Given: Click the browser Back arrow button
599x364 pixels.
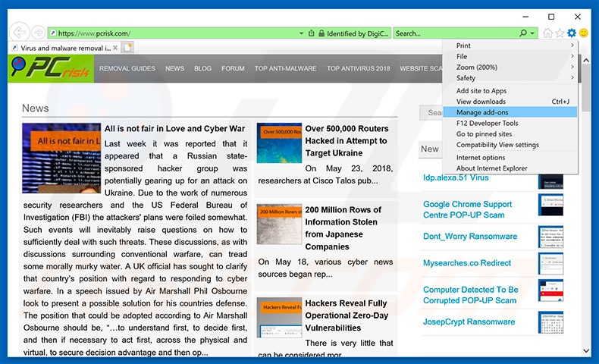Looking at the screenshot, I should 19,33.
